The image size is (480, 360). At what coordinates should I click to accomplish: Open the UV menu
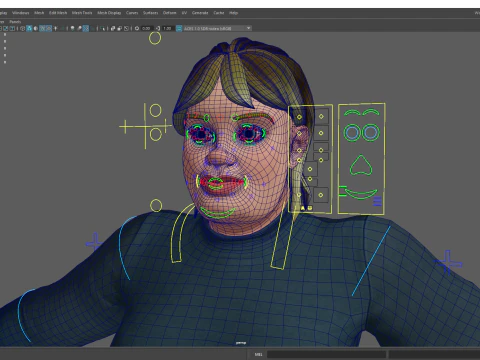[x=184, y=13]
